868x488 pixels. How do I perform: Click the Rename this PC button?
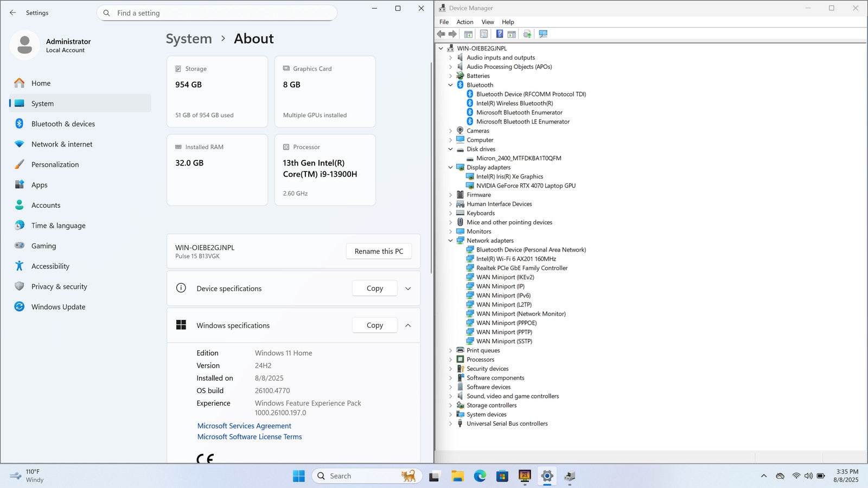click(x=379, y=252)
